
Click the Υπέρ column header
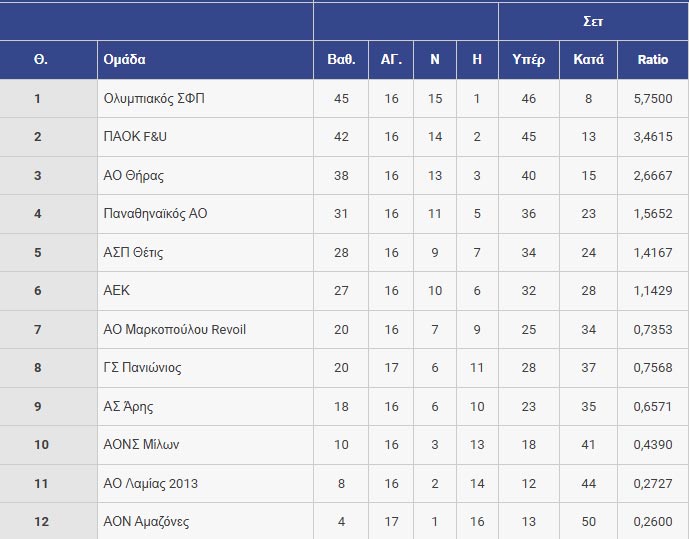tap(528, 60)
